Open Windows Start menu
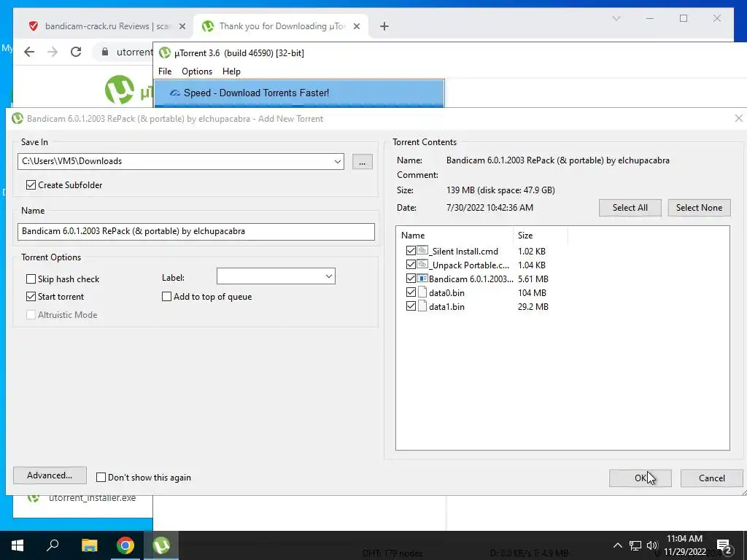 point(18,545)
